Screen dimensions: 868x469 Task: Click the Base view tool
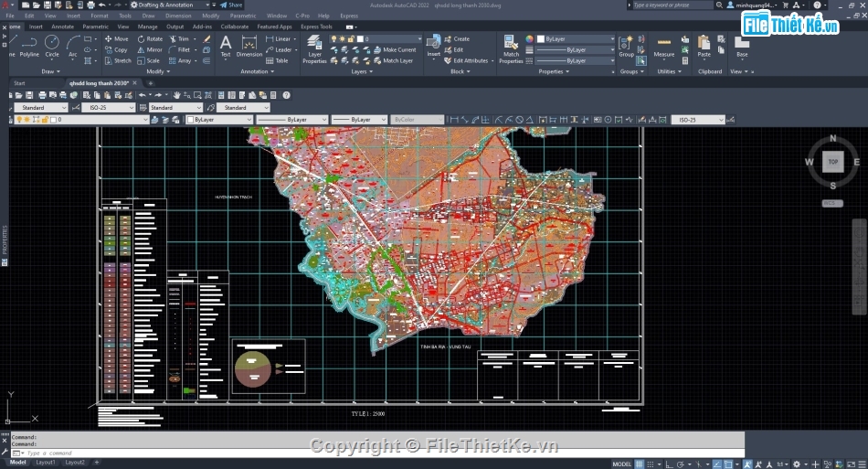pyautogui.click(x=742, y=47)
